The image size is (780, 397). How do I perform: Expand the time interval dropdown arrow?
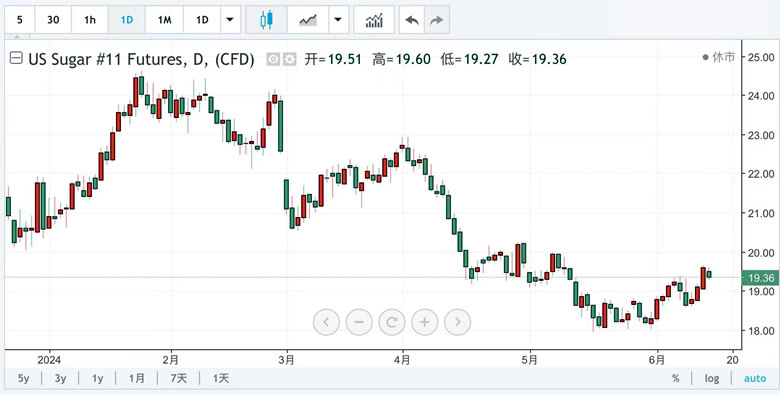point(230,20)
